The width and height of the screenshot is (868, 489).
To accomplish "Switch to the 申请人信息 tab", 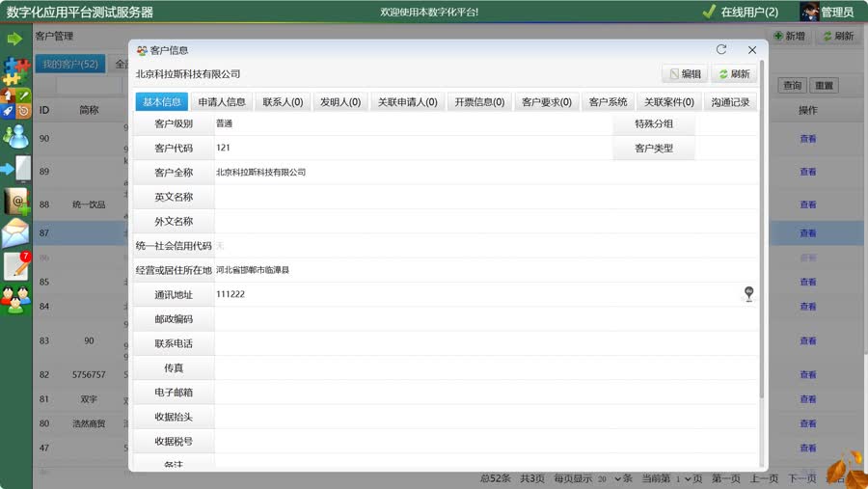I will pos(222,102).
